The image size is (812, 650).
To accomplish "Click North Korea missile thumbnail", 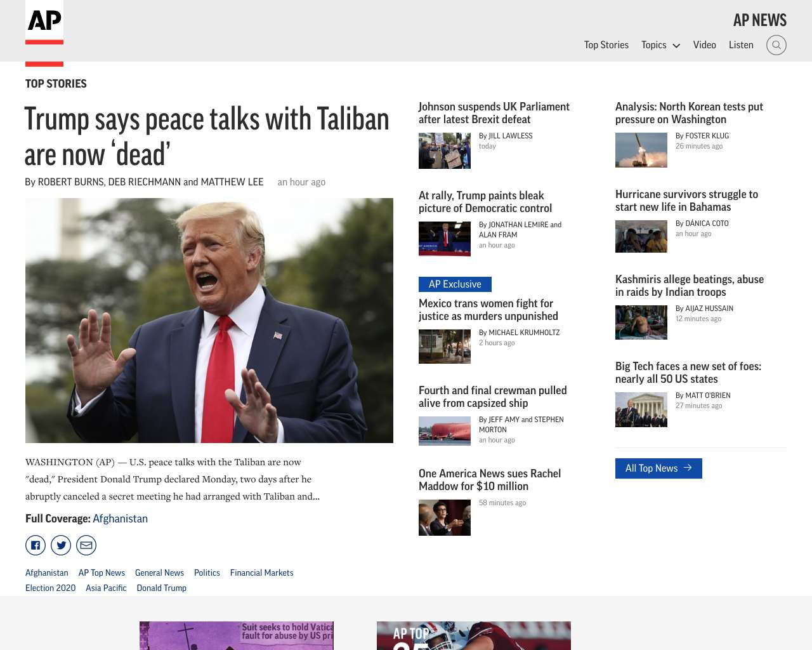I will (x=641, y=150).
